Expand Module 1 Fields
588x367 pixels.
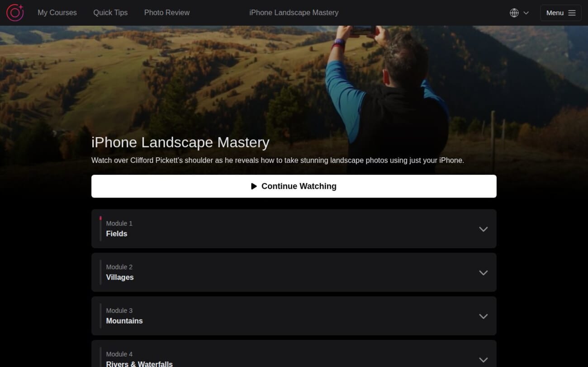(483, 229)
